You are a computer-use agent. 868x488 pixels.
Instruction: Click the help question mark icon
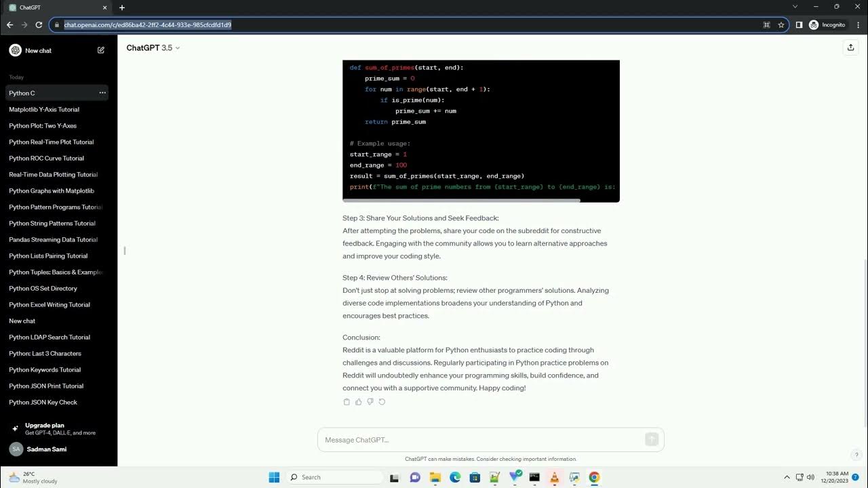[x=856, y=455]
